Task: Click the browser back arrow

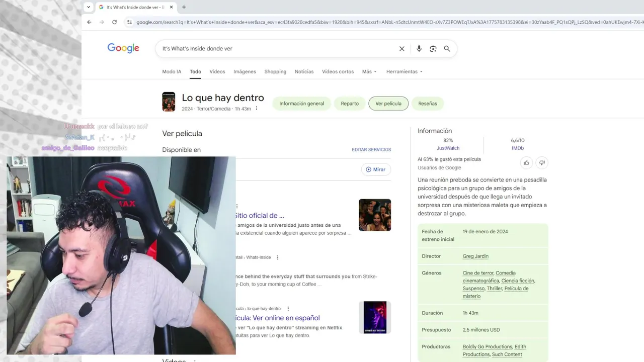Action: click(89, 22)
